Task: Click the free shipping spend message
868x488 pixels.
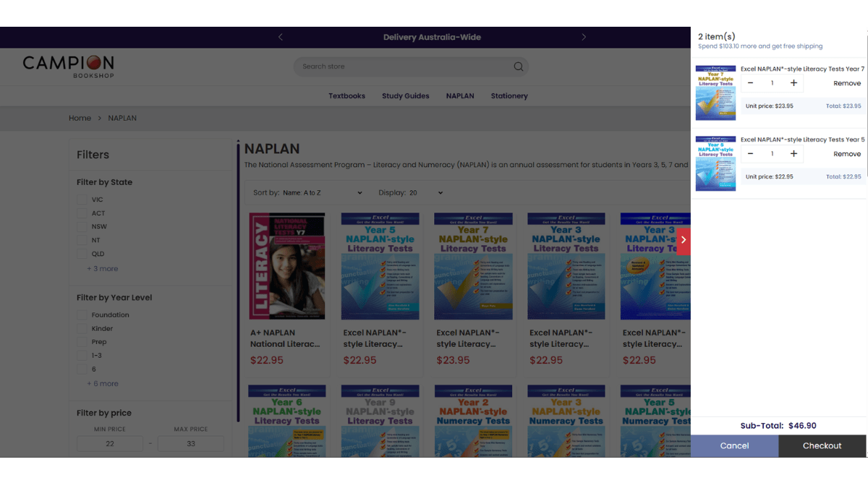Action: pyautogui.click(x=760, y=46)
